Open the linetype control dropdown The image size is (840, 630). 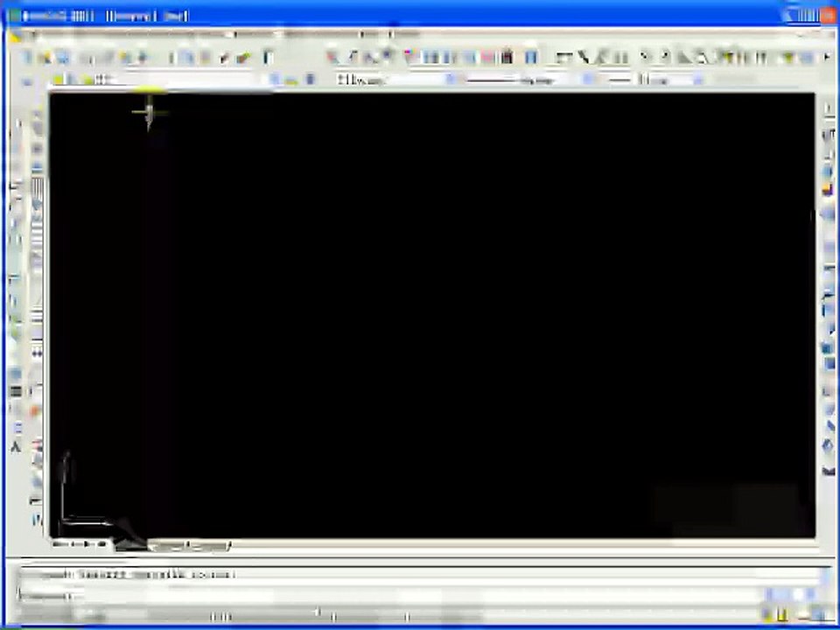pos(587,80)
